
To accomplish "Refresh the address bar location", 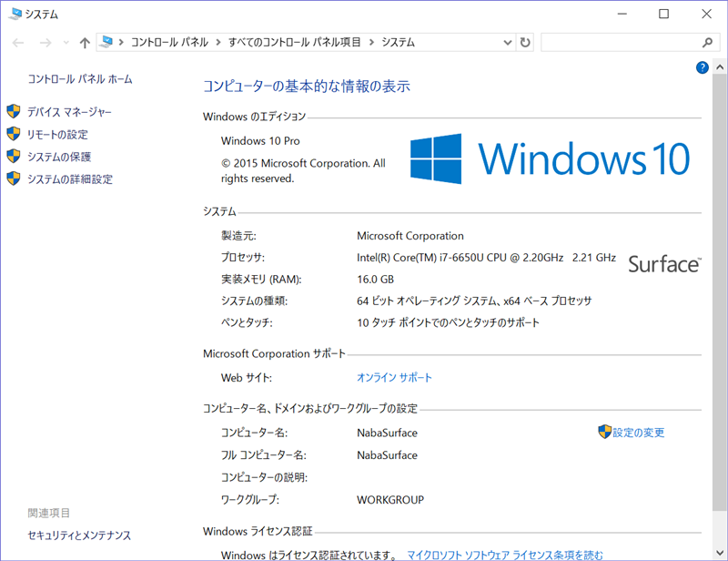I will pos(525,42).
